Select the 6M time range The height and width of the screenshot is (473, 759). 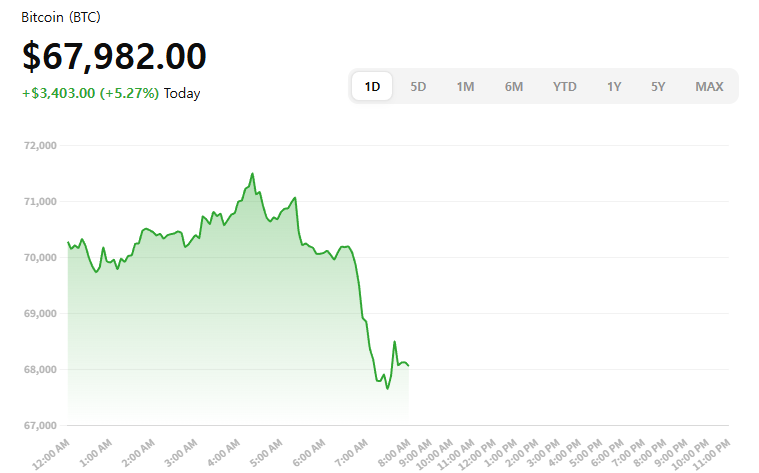pos(514,86)
